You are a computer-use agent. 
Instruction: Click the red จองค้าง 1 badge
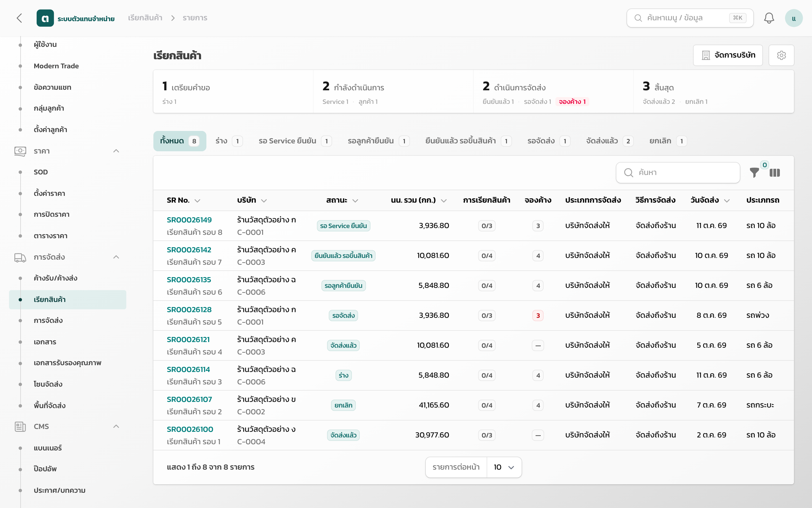[572, 102]
